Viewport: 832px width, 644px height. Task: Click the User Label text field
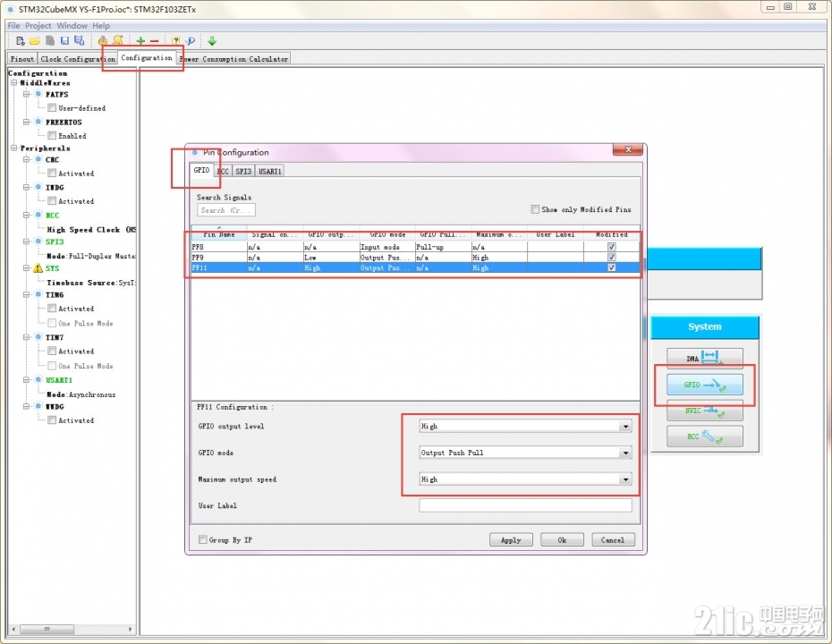tap(525, 505)
